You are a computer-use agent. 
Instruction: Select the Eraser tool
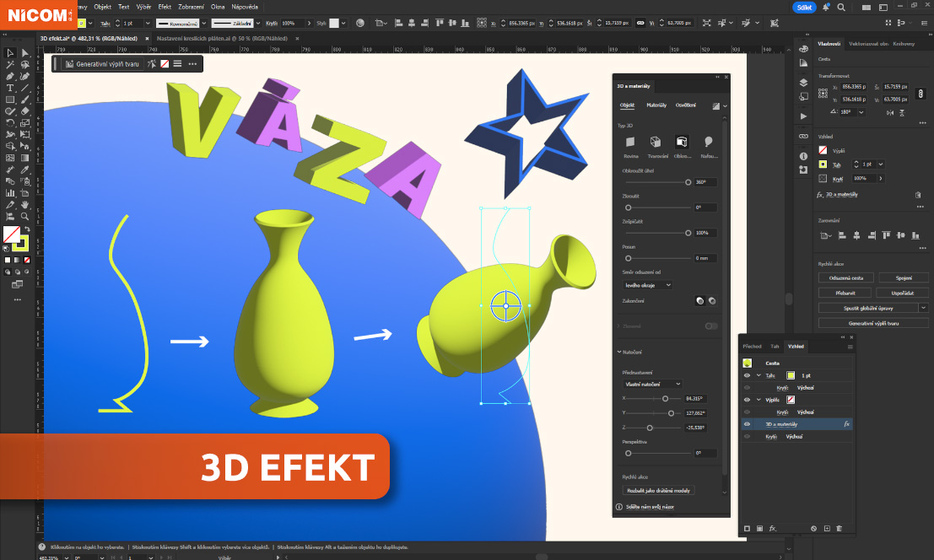pyautogui.click(x=25, y=111)
